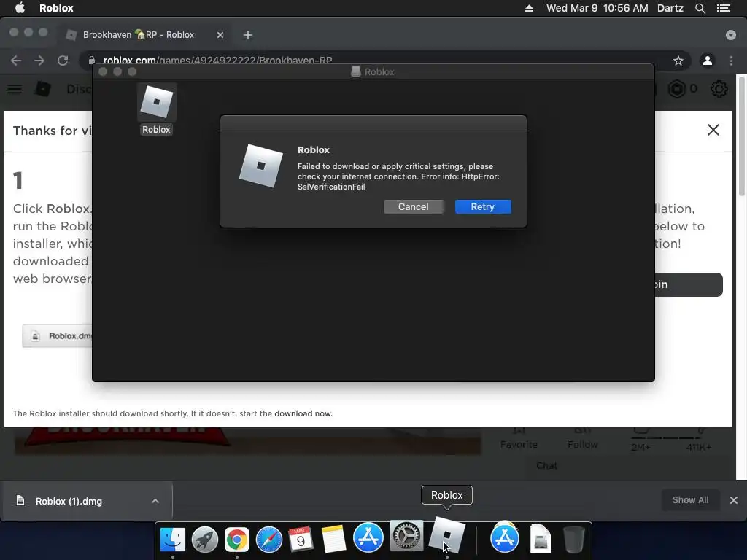The width and height of the screenshot is (747, 560).
Task: Click the lock icon in the address bar
Action: [x=91, y=61]
